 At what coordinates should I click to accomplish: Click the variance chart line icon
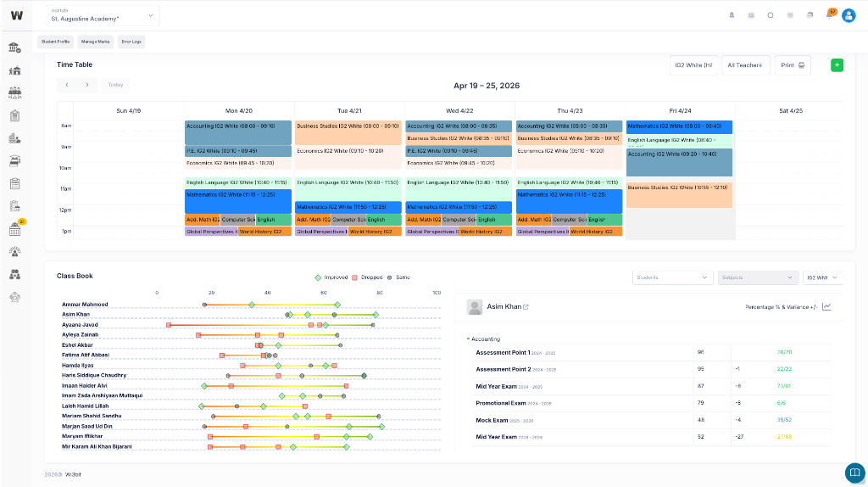pos(826,307)
